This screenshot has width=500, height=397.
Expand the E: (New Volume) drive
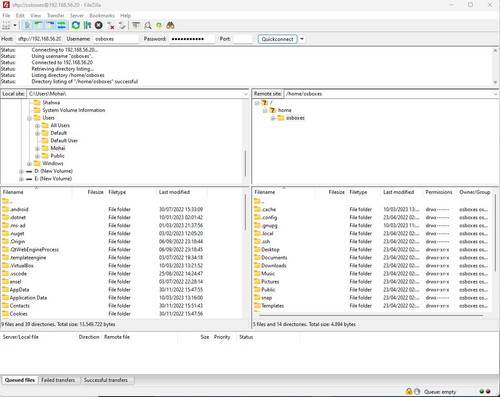click(x=21, y=179)
